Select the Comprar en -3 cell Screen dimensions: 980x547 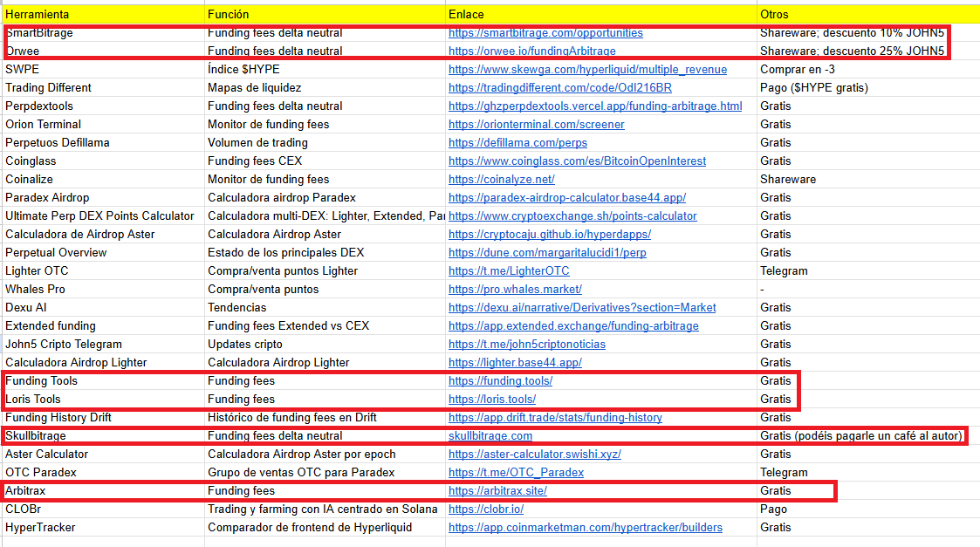click(x=869, y=70)
